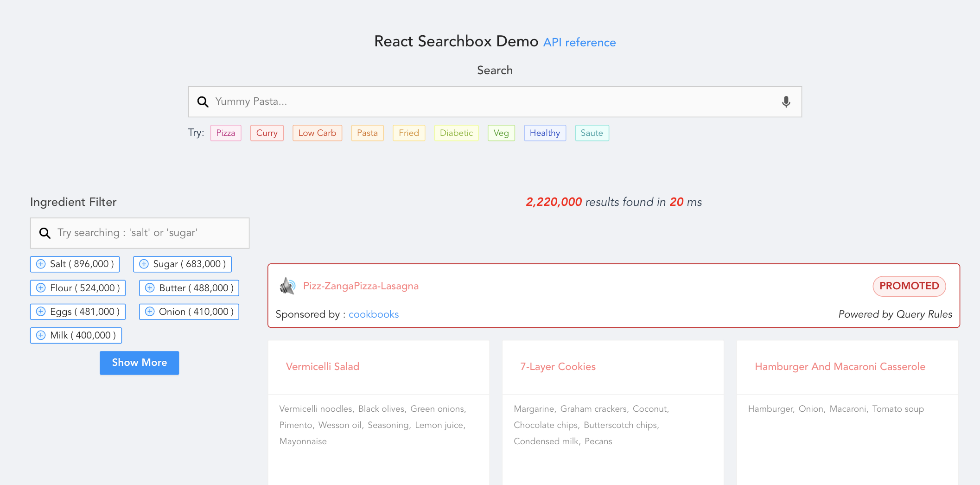Image resolution: width=980 pixels, height=485 pixels.
Task: Open the cookbooks sponsor link
Action: pyautogui.click(x=374, y=314)
